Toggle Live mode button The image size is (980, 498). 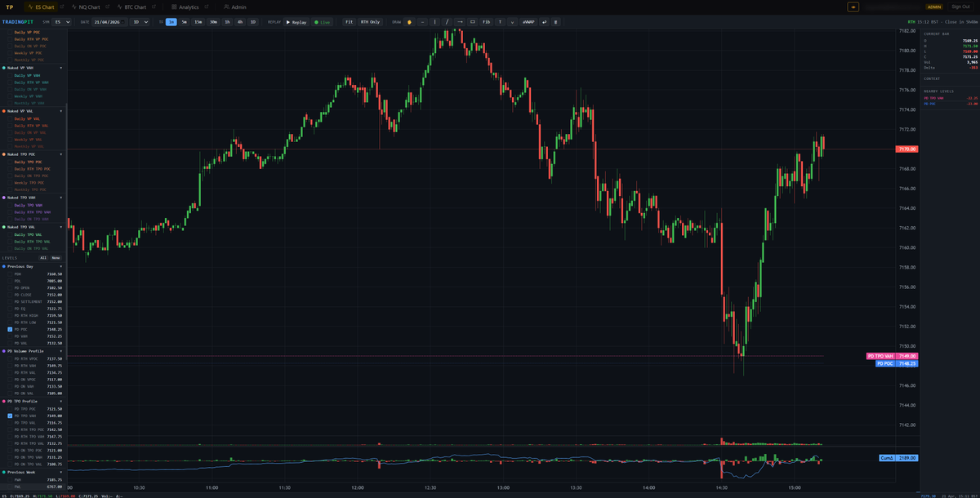[323, 22]
